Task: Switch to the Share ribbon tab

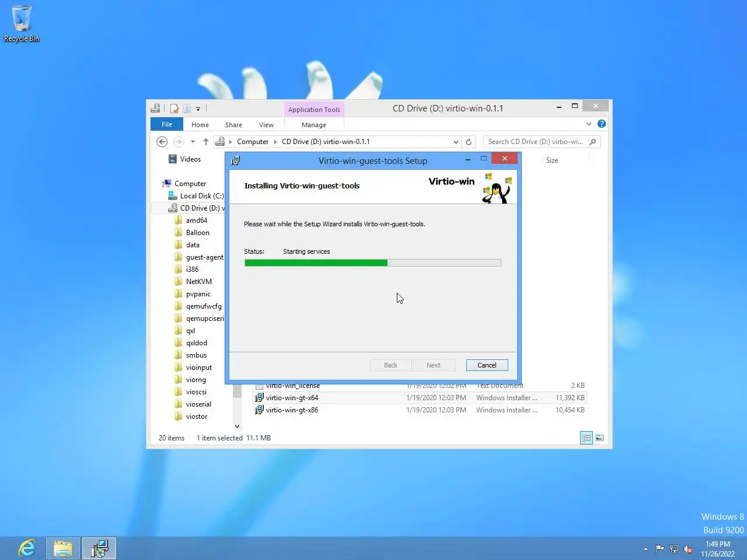Action: [233, 125]
